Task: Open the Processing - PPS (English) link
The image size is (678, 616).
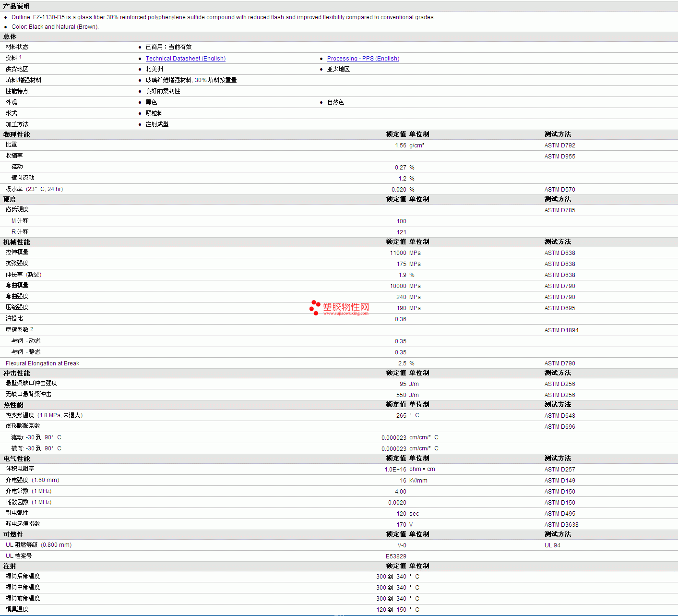Action: pos(363,59)
